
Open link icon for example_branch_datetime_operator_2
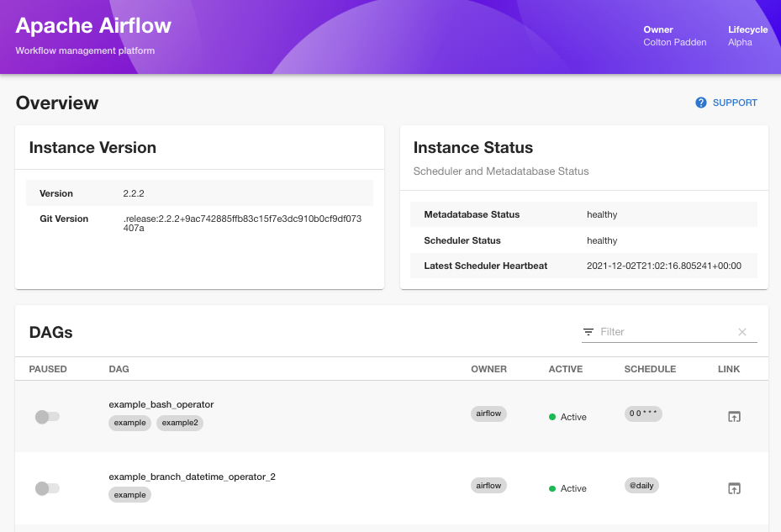pos(734,488)
